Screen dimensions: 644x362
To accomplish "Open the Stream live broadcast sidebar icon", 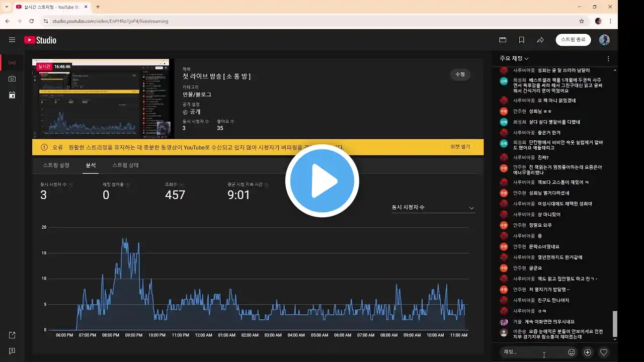I will pos(12,63).
